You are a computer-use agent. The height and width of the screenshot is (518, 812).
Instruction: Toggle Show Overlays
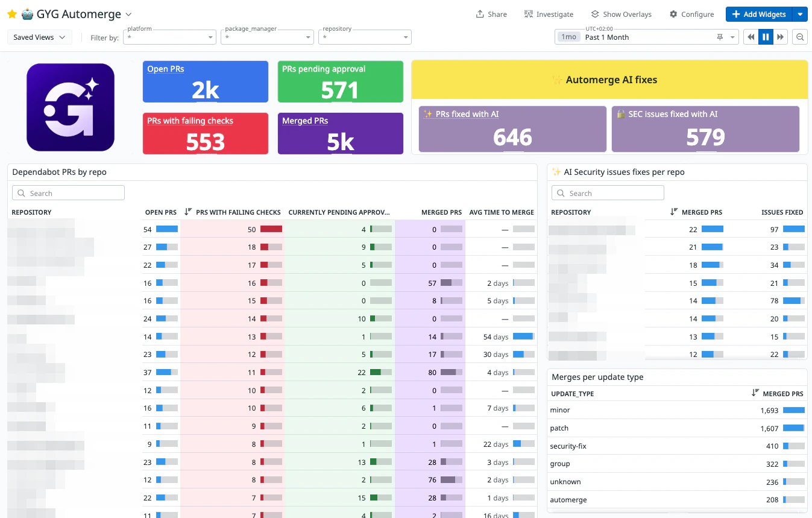pyautogui.click(x=621, y=14)
